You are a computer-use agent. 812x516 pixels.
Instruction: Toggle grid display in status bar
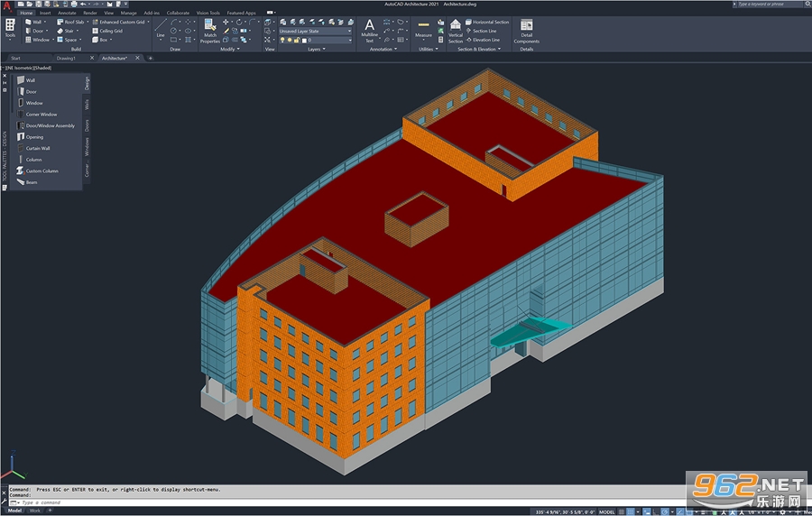coord(622,511)
